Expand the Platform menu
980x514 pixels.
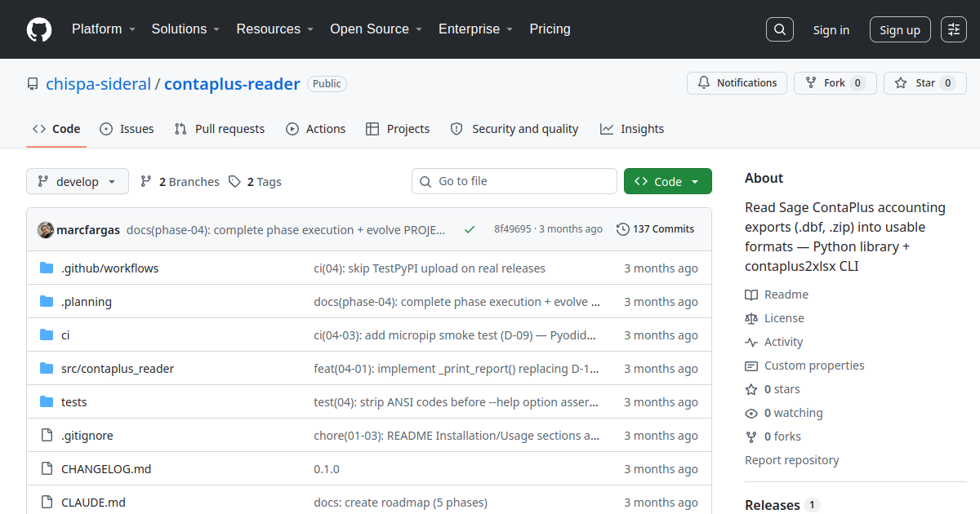(x=103, y=29)
